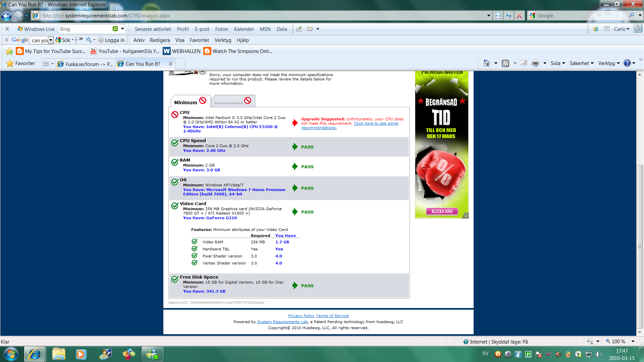The image size is (644, 362).
Task: Click the network icon in system tray
Action: coord(589,354)
